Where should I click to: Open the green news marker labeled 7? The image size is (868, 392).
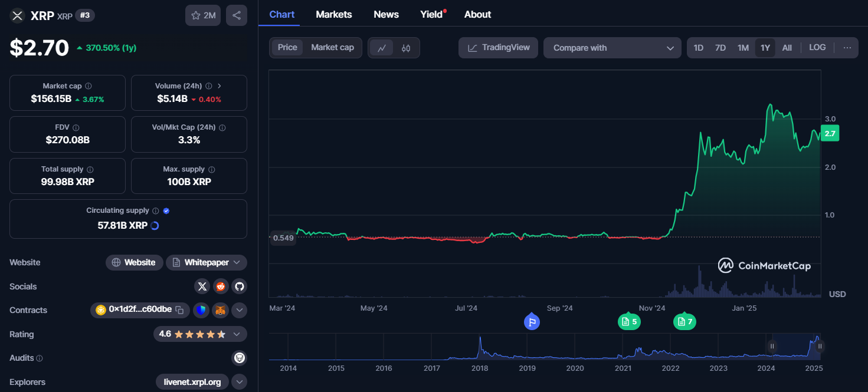684,322
